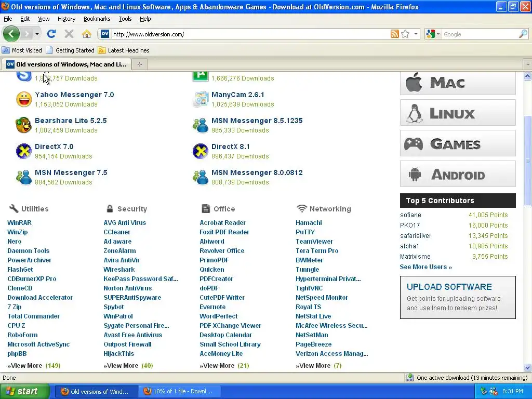Click the Stop loading X icon
The image size is (532, 399).
pyautogui.click(x=69, y=34)
